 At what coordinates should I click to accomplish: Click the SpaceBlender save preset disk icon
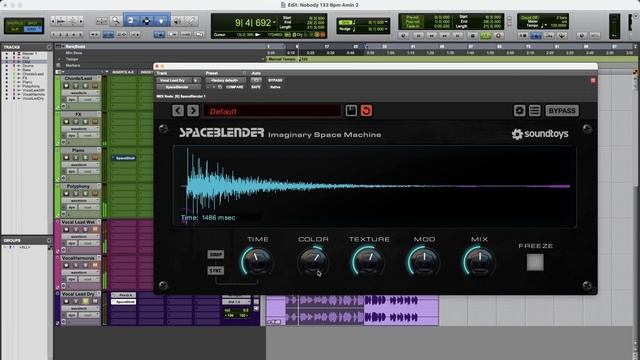pyautogui.click(x=351, y=111)
